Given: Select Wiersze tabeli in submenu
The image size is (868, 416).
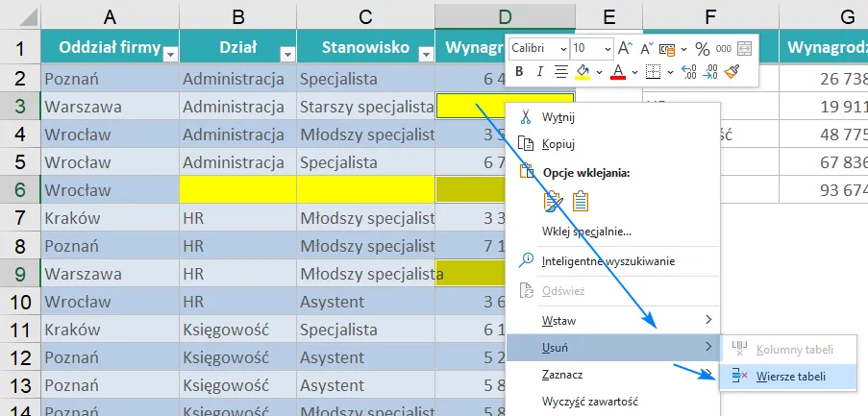Looking at the screenshot, I should (x=787, y=377).
